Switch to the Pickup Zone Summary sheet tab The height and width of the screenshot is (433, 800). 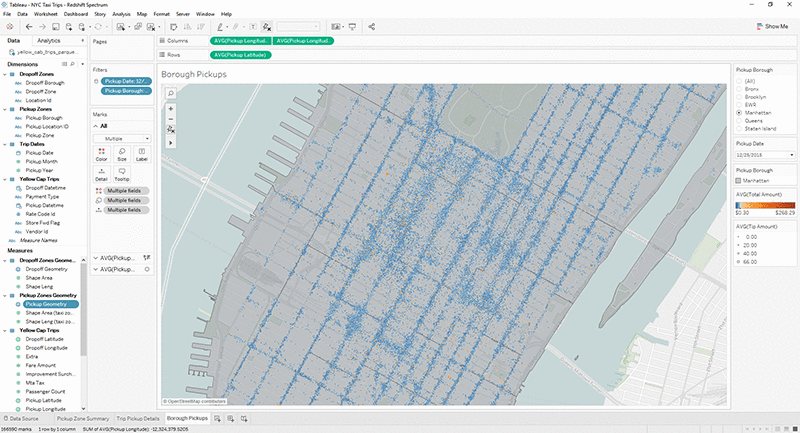tap(83, 418)
